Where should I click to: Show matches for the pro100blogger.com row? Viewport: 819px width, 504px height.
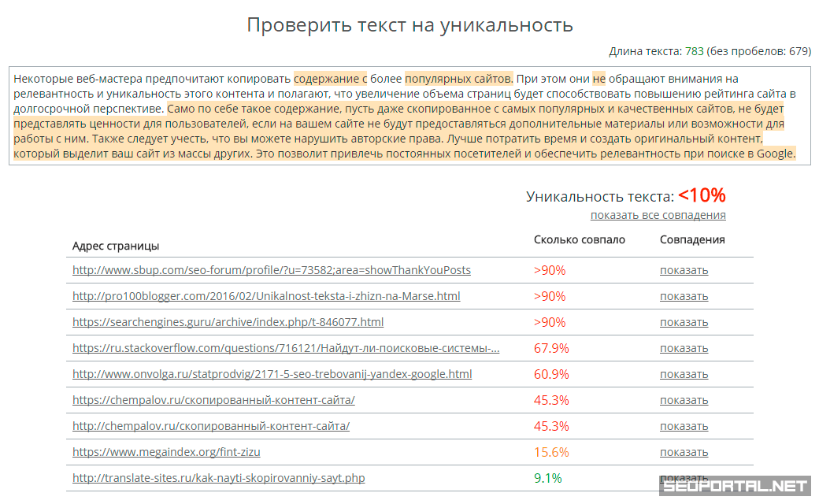point(684,296)
